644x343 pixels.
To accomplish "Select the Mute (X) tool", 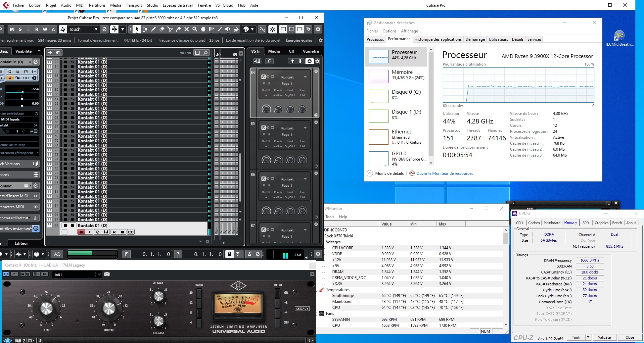I will point(187,29).
